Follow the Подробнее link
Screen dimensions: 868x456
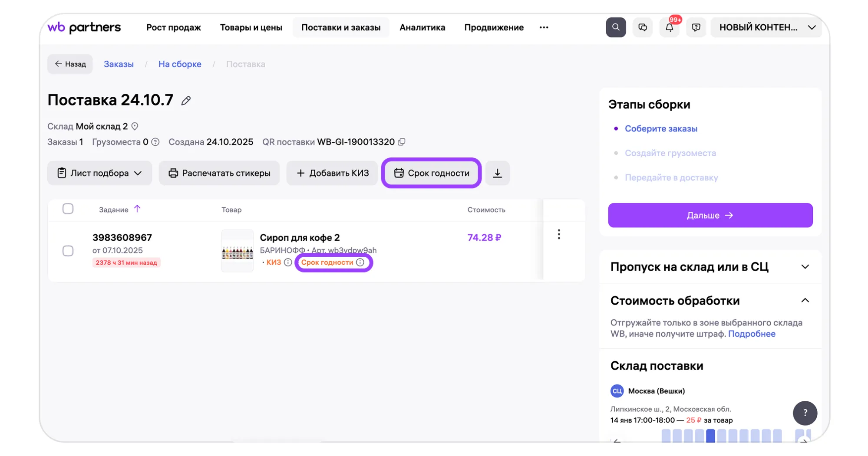[x=751, y=334]
